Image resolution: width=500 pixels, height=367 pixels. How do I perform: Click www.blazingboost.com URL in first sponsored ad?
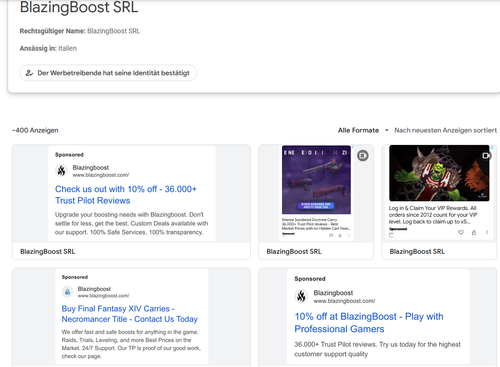(x=101, y=175)
